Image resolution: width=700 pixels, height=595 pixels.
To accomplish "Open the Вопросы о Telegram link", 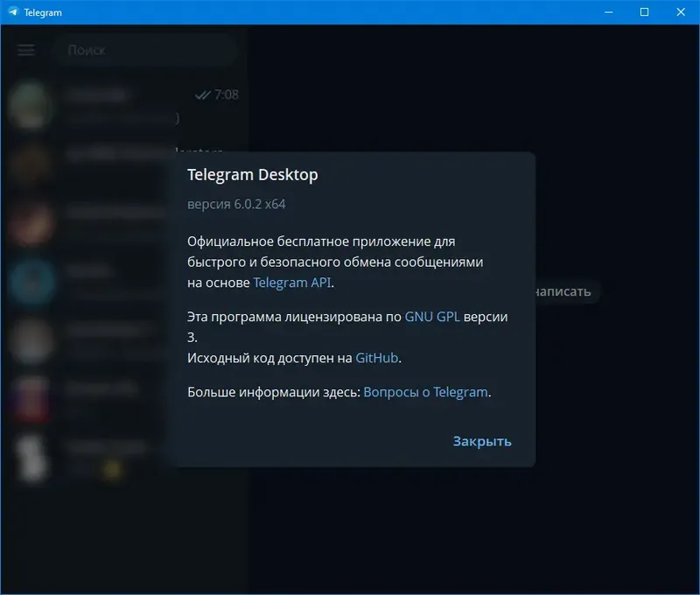I will pos(425,392).
